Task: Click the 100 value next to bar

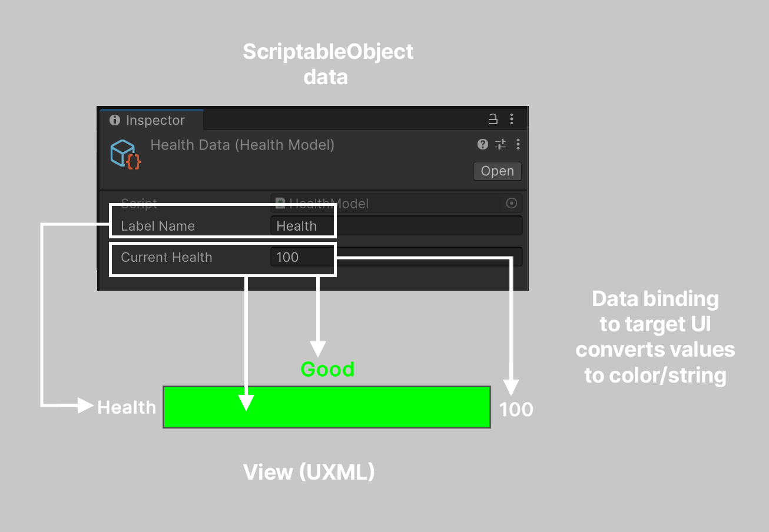Action: click(516, 409)
